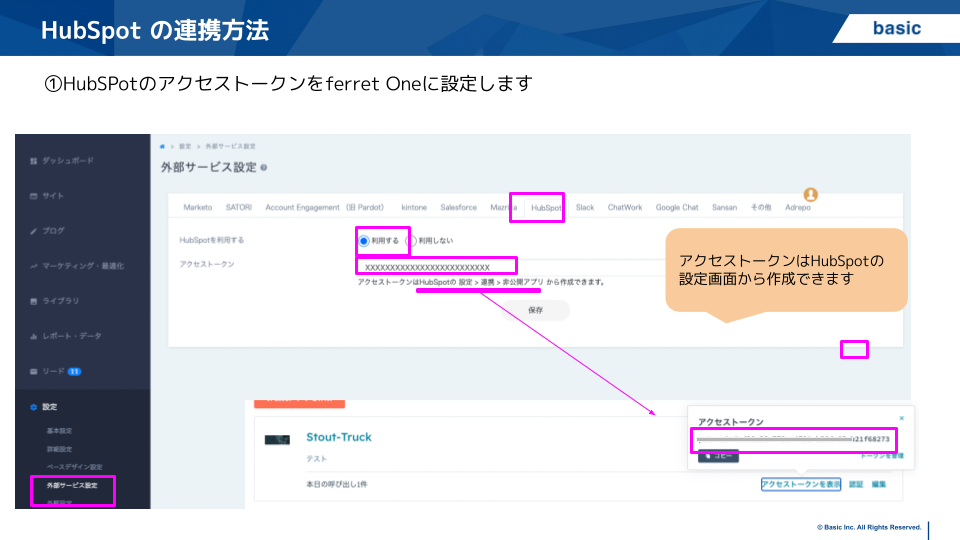Switch to the その他 tab
The image size is (960, 540).
tap(761, 208)
